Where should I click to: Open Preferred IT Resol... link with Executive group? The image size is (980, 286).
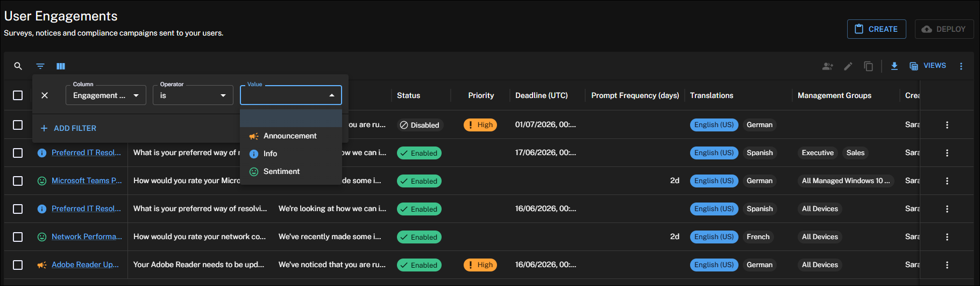(x=86, y=152)
